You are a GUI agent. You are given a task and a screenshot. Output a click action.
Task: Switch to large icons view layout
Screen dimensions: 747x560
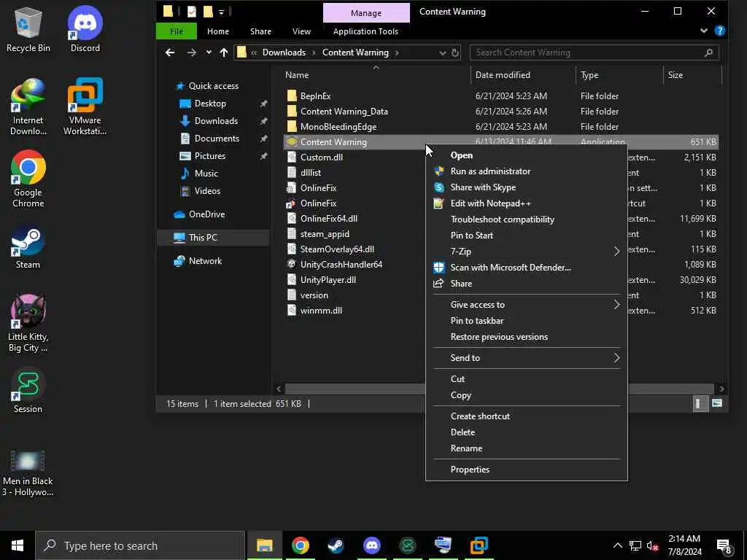click(717, 403)
